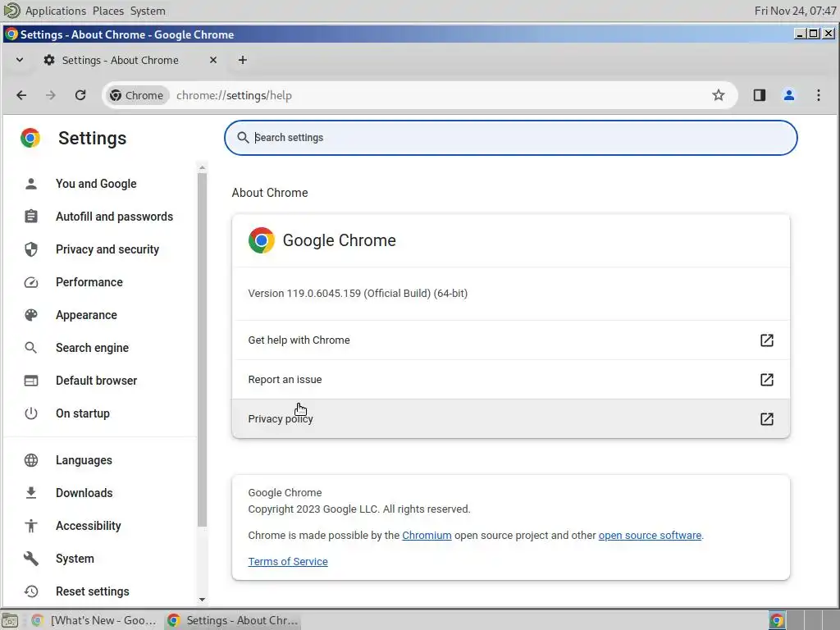Select the Settings - About Chrome tab
The height and width of the screenshot is (630, 840).
click(x=121, y=60)
